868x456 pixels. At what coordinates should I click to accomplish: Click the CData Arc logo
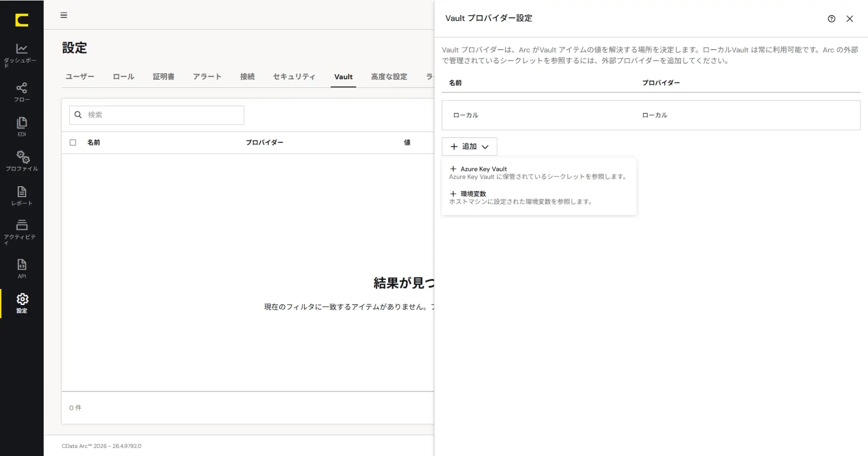[22, 20]
